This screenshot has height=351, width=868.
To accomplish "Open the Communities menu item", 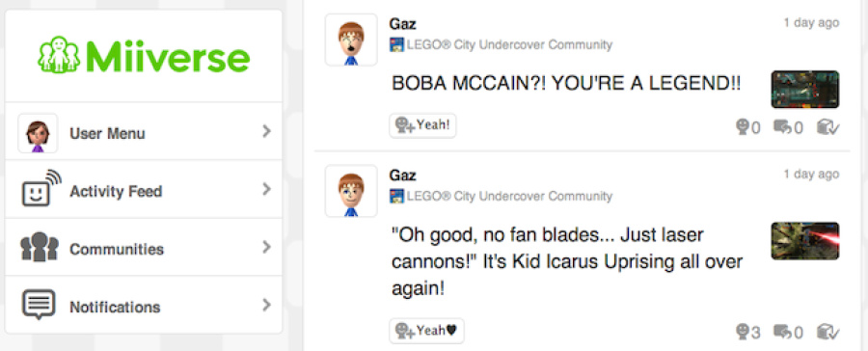I will point(144,247).
